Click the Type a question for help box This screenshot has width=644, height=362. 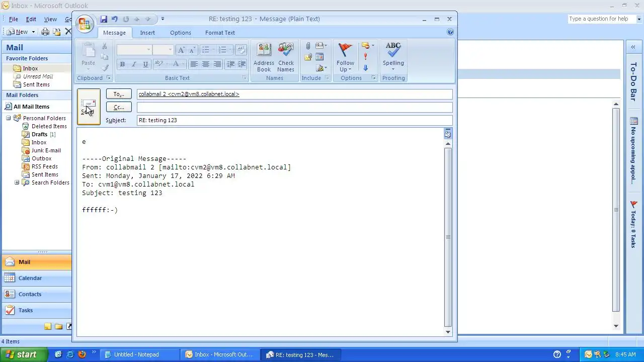[x=602, y=19]
